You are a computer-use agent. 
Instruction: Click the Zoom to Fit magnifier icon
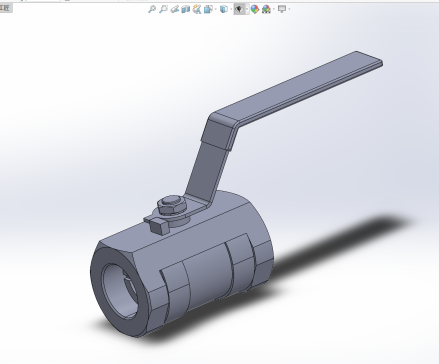tap(152, 9)
